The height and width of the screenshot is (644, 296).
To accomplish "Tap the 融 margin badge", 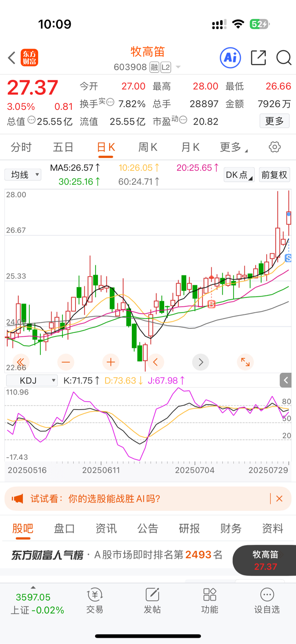I will 155,67.
